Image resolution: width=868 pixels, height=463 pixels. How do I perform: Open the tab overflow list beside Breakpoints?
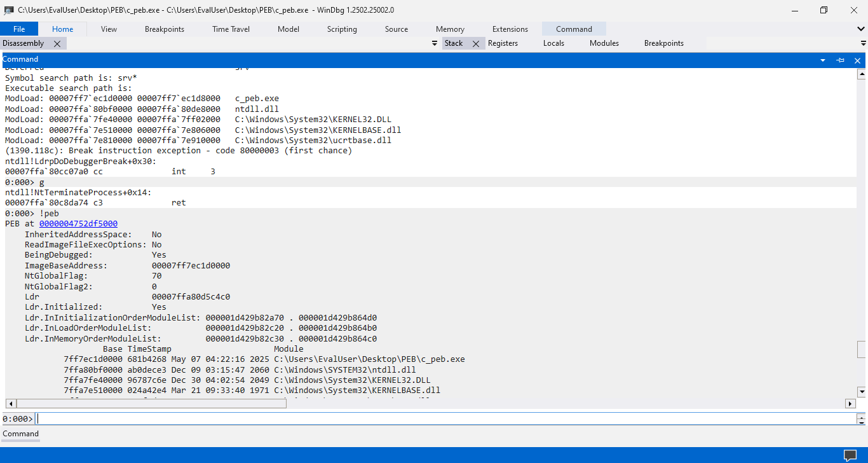[863, 43]
